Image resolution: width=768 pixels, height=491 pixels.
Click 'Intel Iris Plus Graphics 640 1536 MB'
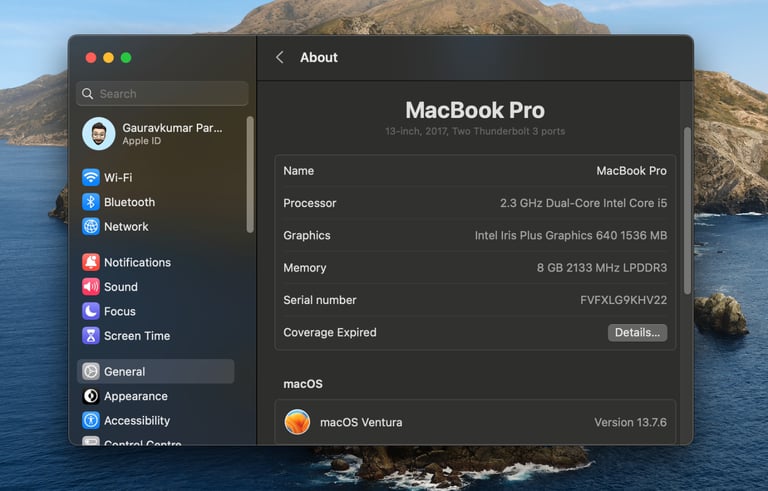571,235
